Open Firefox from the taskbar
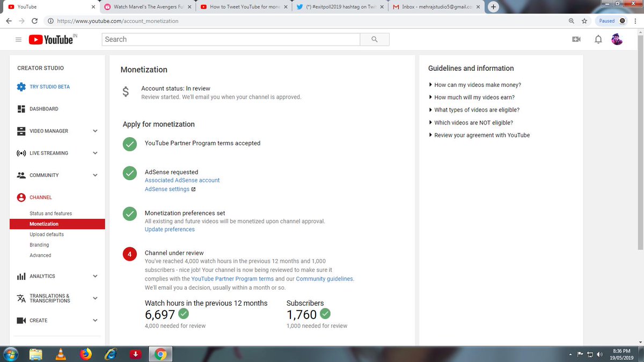 [x=86, y=354]
